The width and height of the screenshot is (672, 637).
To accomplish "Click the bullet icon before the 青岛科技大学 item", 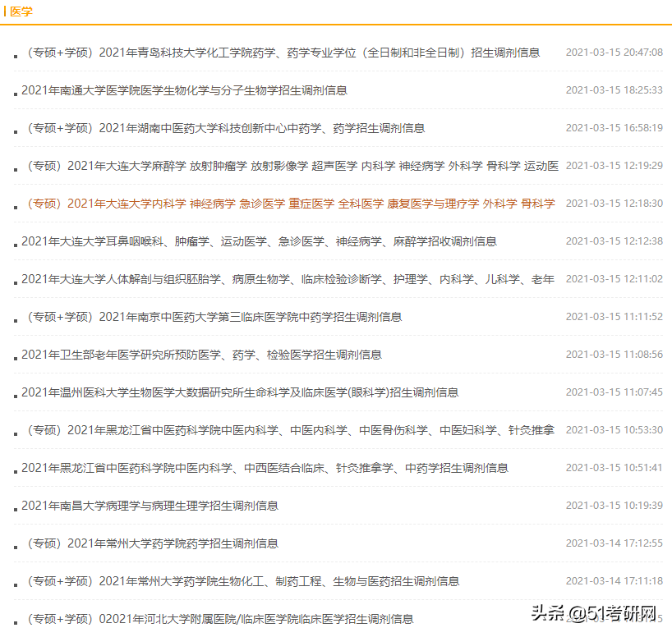I will [15, 56].
